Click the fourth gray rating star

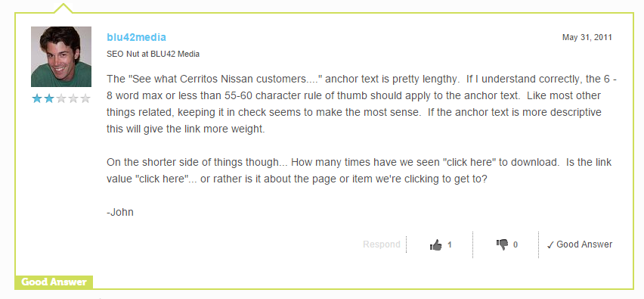[x=73, y=98]
